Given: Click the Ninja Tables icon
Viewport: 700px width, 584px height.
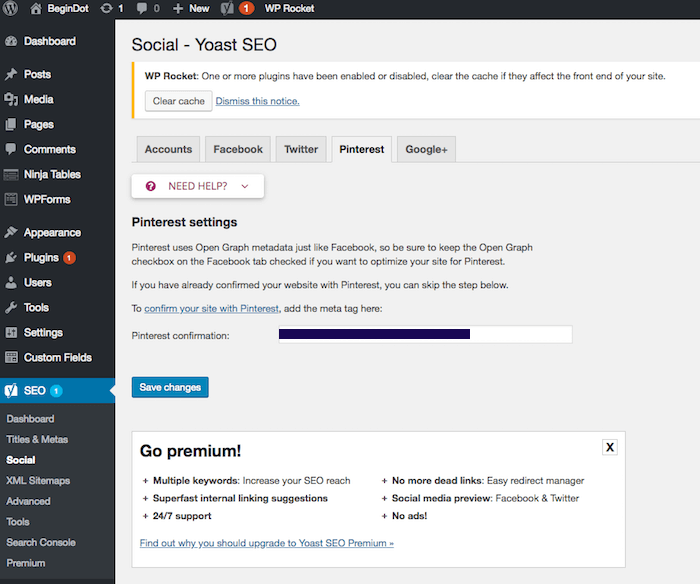Looking at the screenshot, I should (11, 175).
